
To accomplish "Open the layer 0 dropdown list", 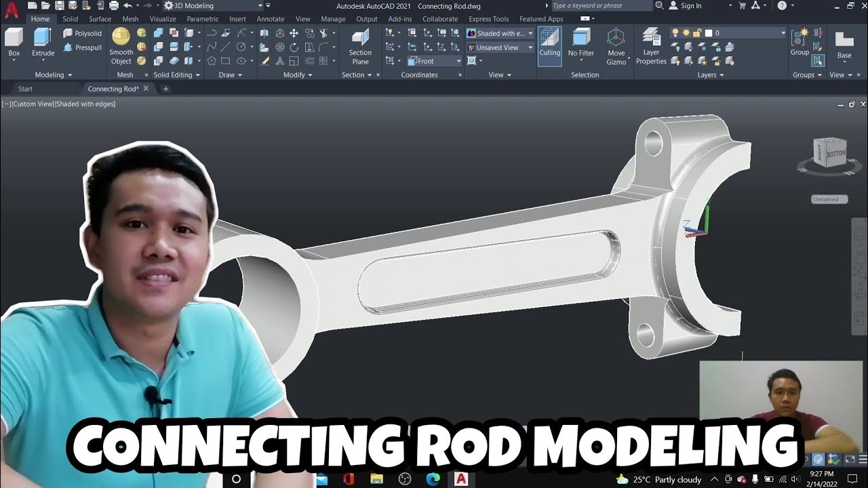I will click(728, 33).
